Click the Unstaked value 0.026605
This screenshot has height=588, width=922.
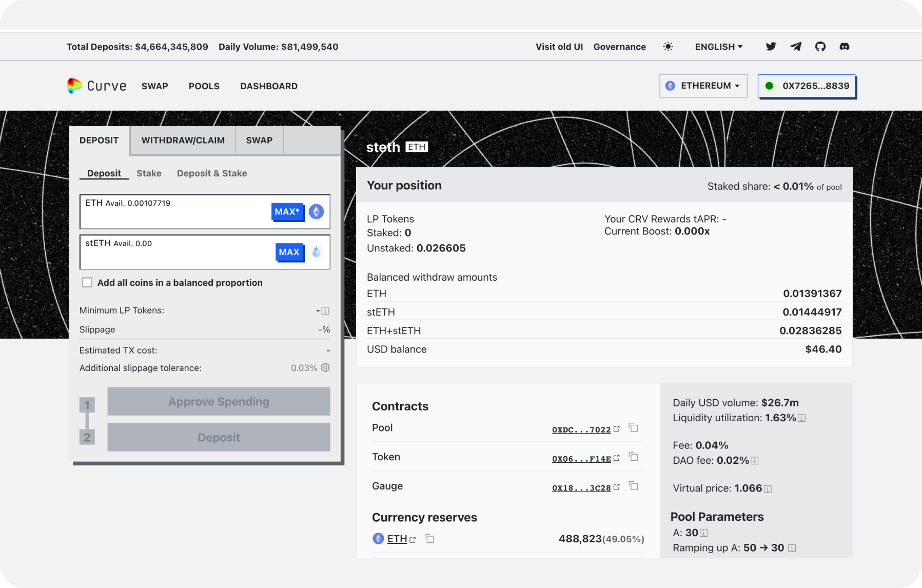pos(441,248)
